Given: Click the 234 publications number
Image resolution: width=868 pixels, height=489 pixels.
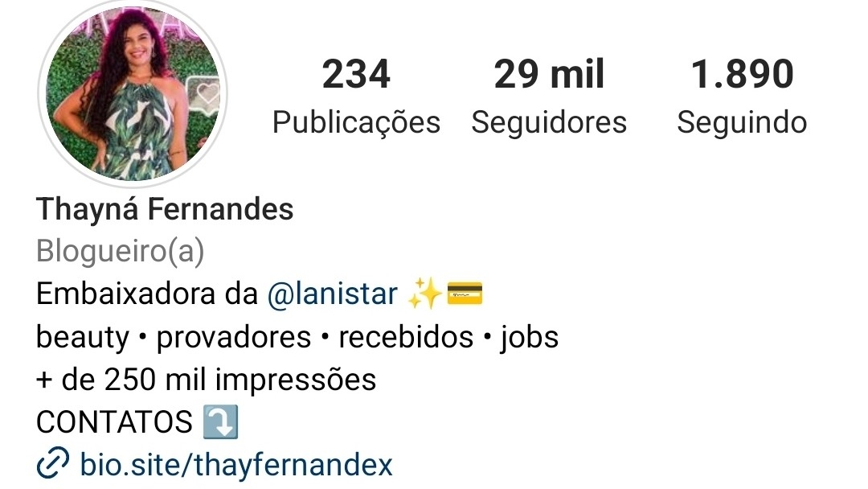Looking at the screenshot, I should (356, 74).
